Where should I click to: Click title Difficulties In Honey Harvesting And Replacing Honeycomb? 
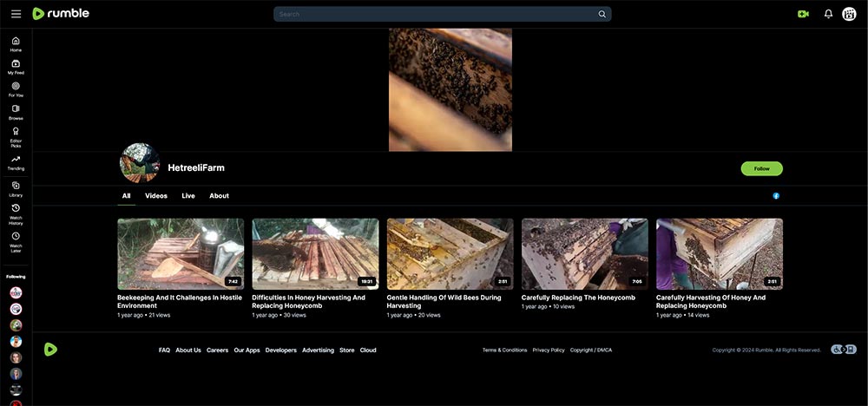[x=309, y=301]
